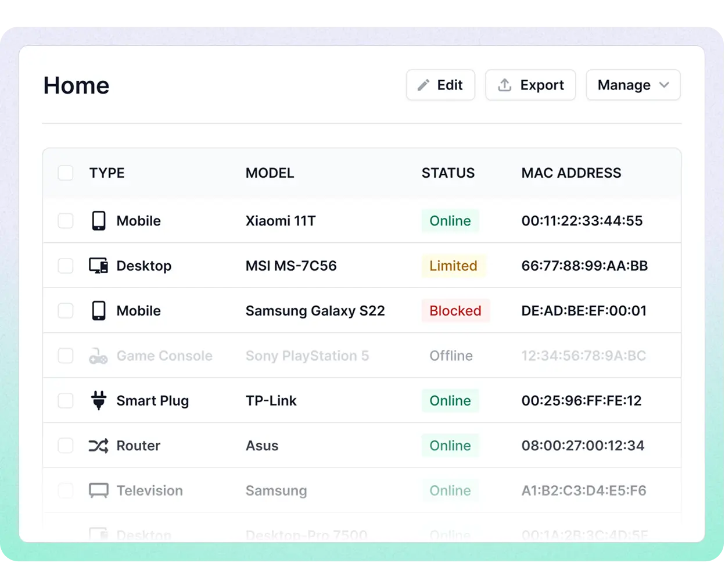
Task: Click the mobile phone icon for Xiaomi 11T
Action: click(99, 221)
